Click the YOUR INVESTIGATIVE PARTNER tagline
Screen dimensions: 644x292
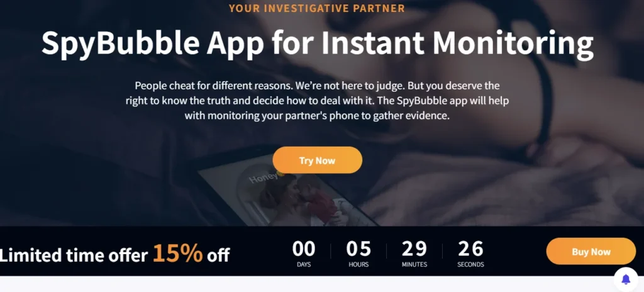coord(317,8)
